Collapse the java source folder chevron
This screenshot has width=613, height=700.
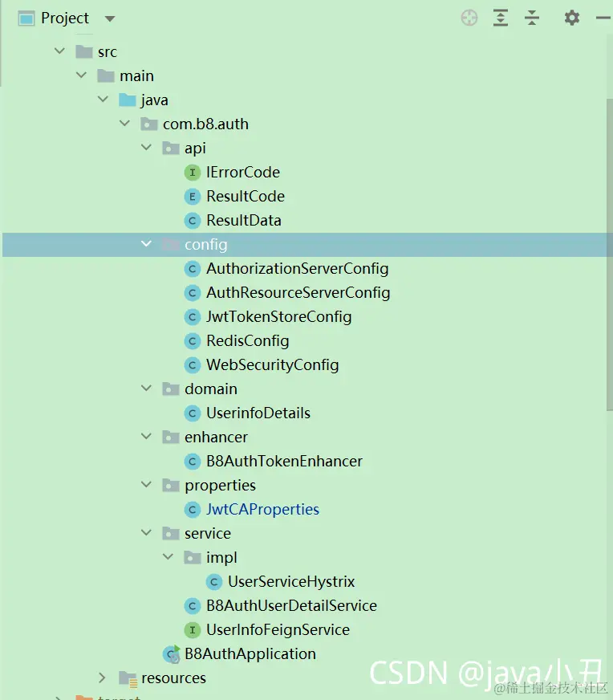click(103, 99)
